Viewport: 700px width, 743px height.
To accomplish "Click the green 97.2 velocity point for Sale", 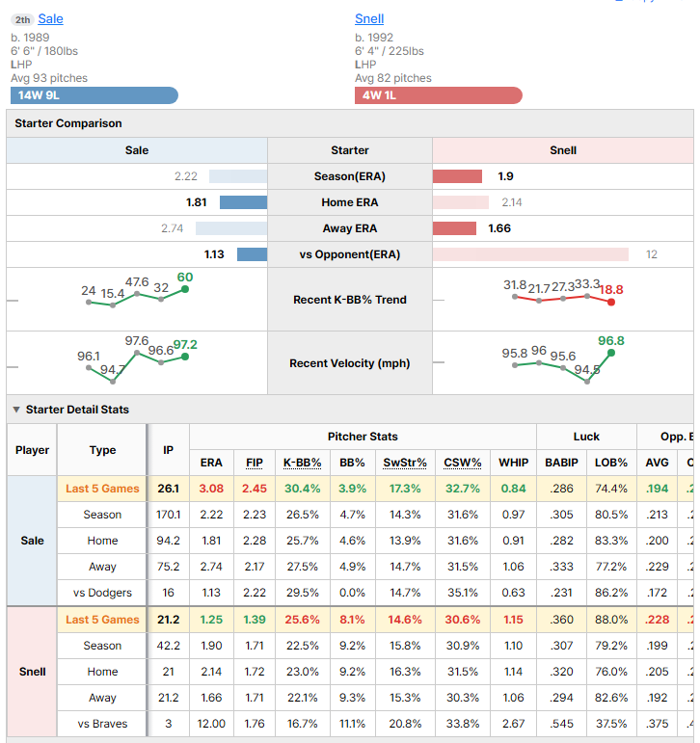I will (x=185, y=357).
